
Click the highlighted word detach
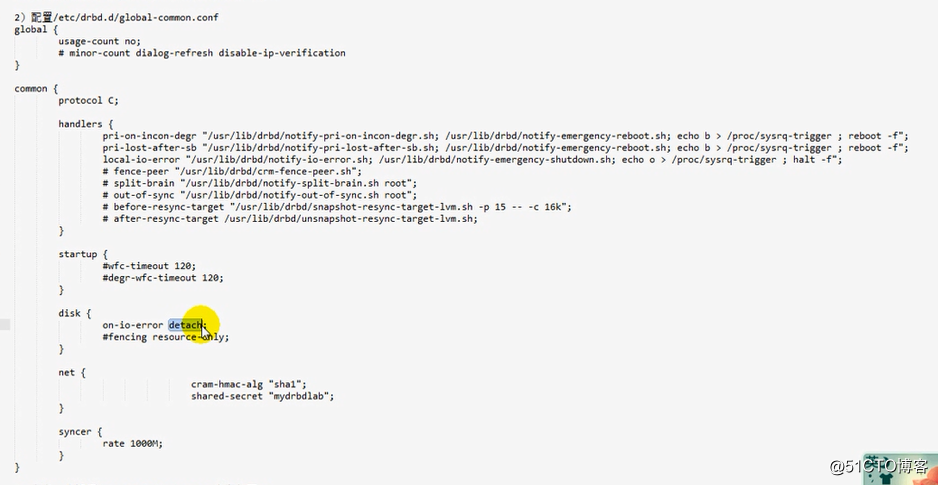185,325
